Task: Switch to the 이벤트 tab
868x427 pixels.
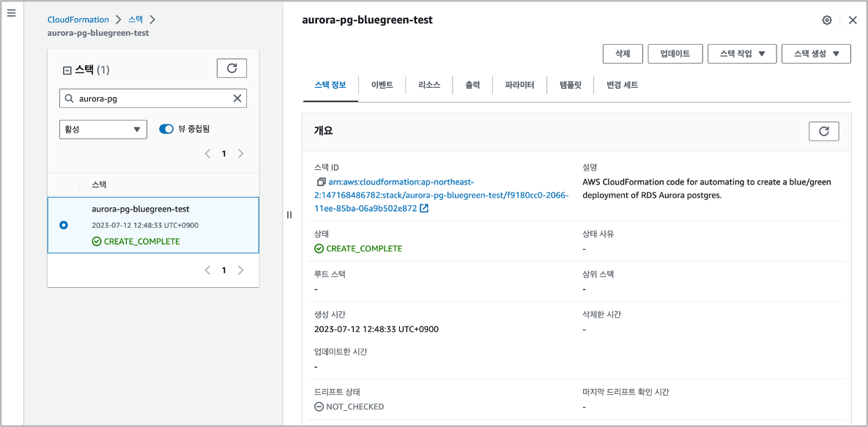Action: point(382,85)
